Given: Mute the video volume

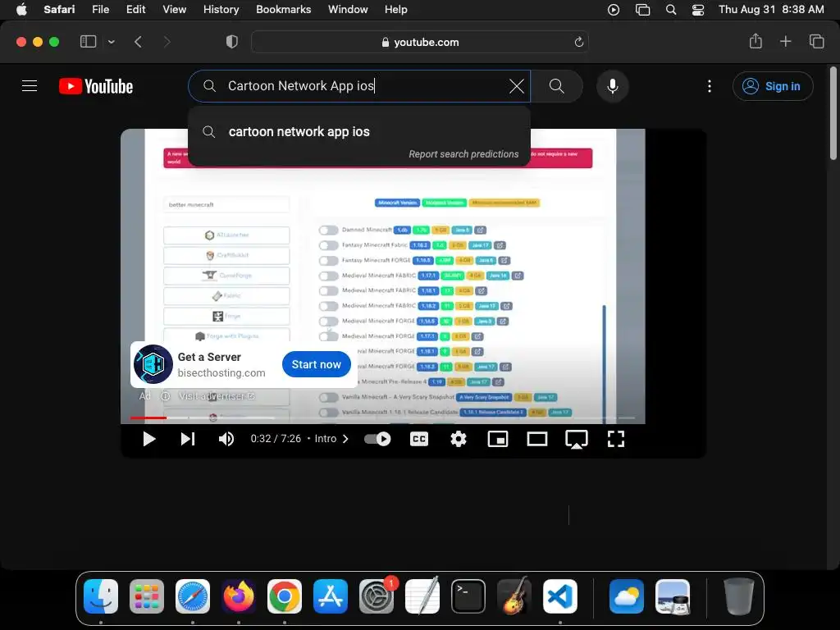Looking at the screenshot, I should point(226,440).
